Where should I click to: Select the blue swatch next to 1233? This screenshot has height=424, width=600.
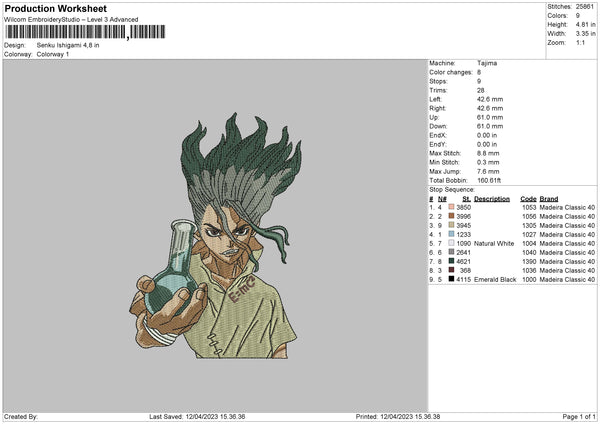(451, 234)
